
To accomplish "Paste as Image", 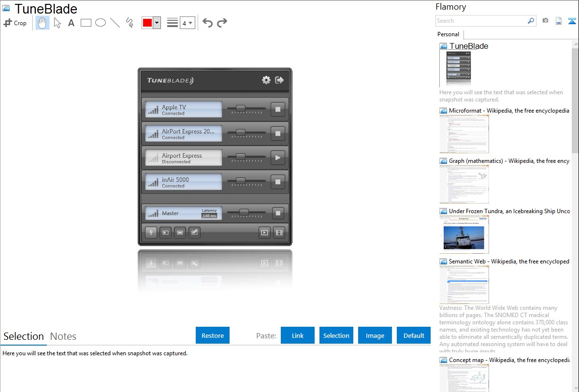I will 375,335.
